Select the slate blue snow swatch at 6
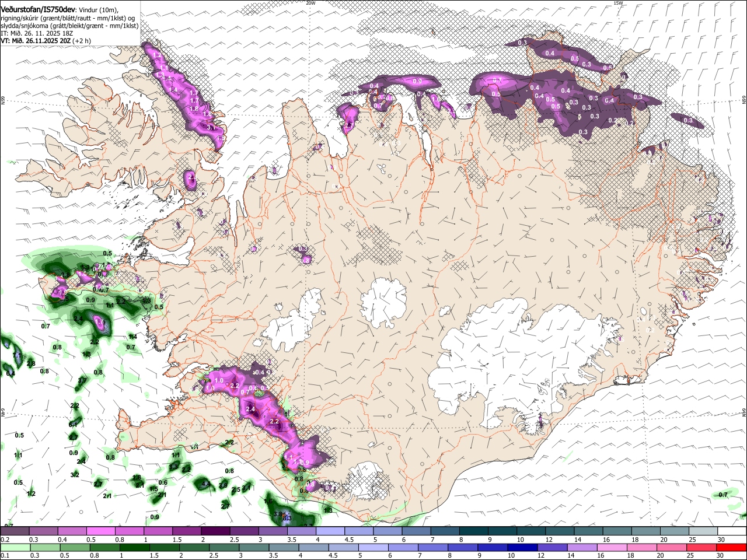The width and height of the screenshot is (747, 560). tap(415, 531)
